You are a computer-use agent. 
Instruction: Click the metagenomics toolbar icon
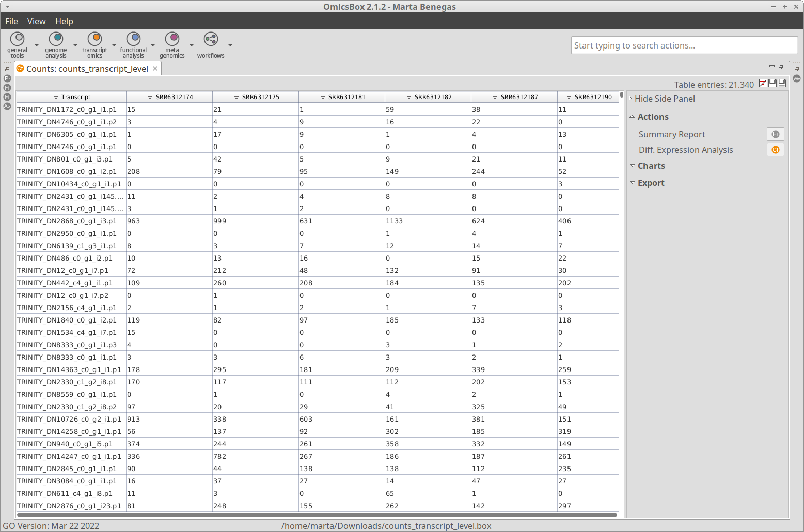click(x=172, y=40)
